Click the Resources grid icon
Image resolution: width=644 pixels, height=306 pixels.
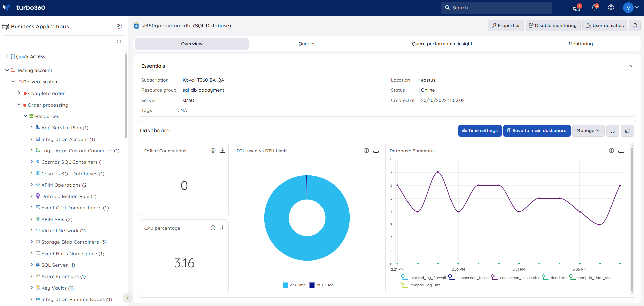pos(31,116)
